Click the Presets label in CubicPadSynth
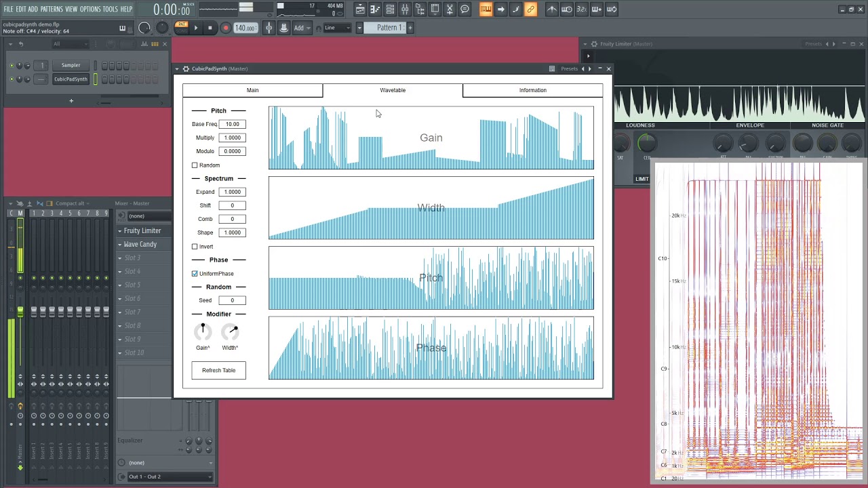This screenshot has width=868, height=488. tap(569, 68)
